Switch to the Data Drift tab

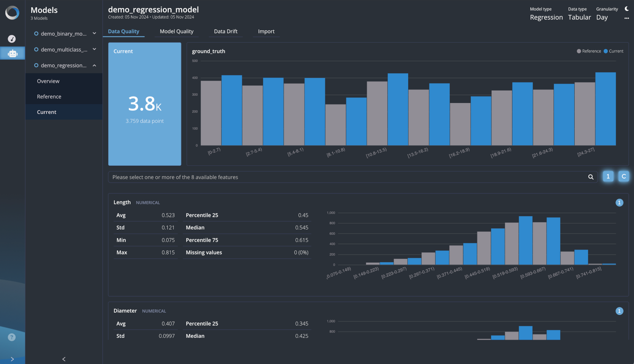pyautogui.click(x=226, y=32)
